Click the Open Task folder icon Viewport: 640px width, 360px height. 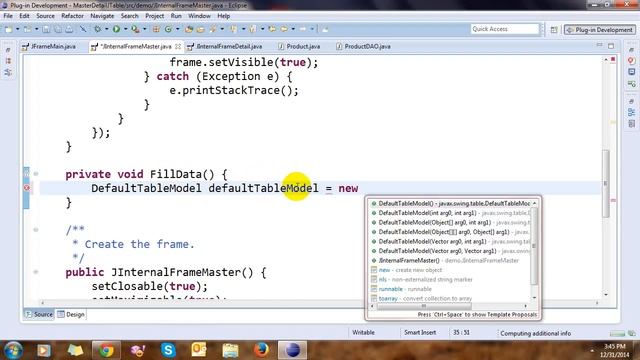(x=200, y=29)
